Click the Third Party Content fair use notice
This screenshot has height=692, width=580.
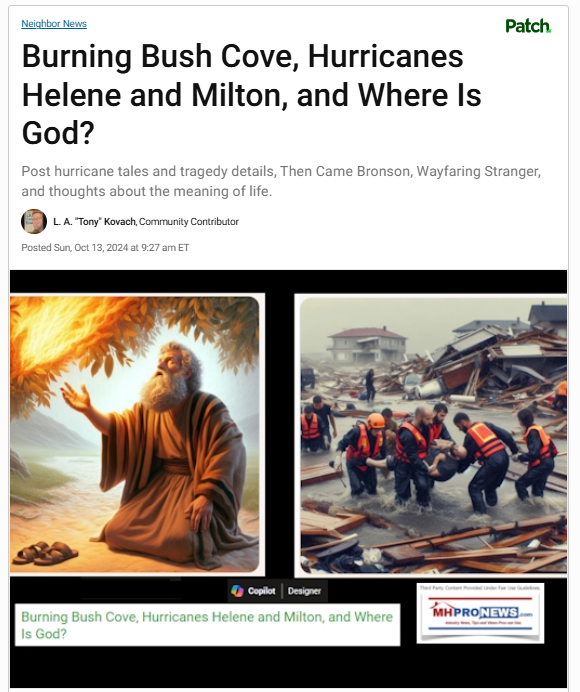(x=480, y=588)
